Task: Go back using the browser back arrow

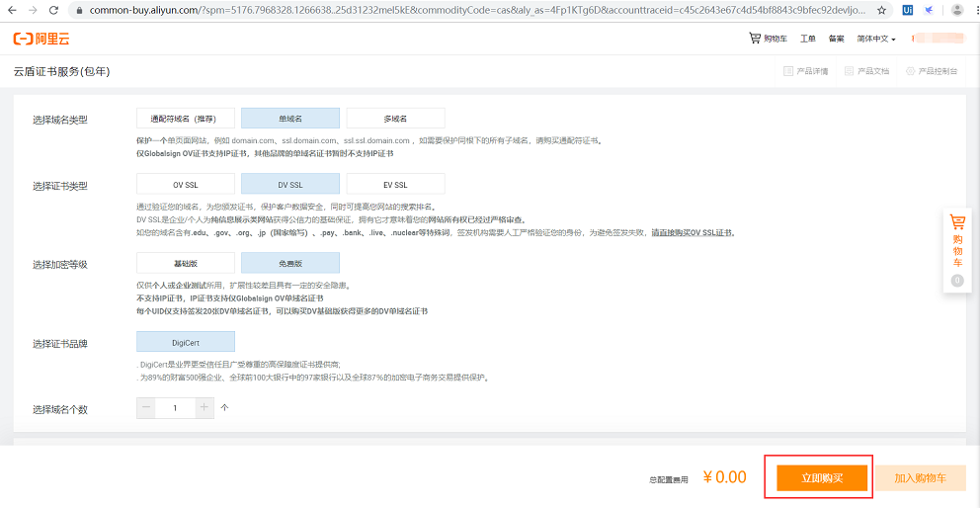Action: coord(11,10)
